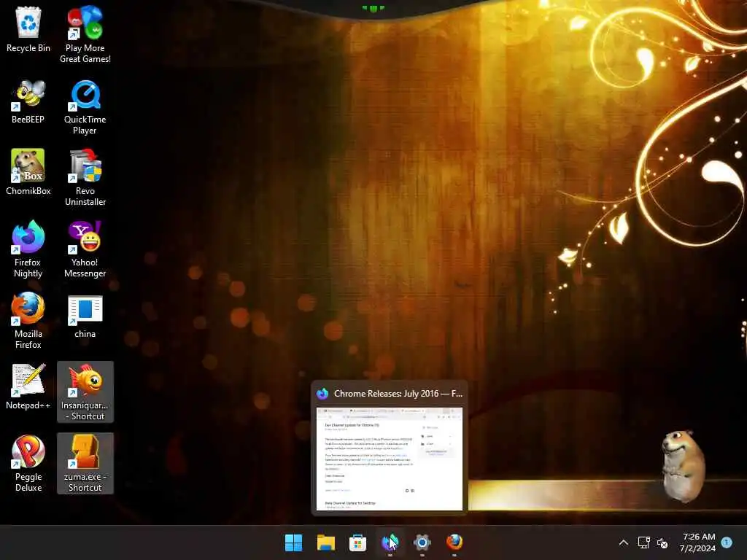Open the notification bell badge

pyautogui.click(x=727, y=542)
